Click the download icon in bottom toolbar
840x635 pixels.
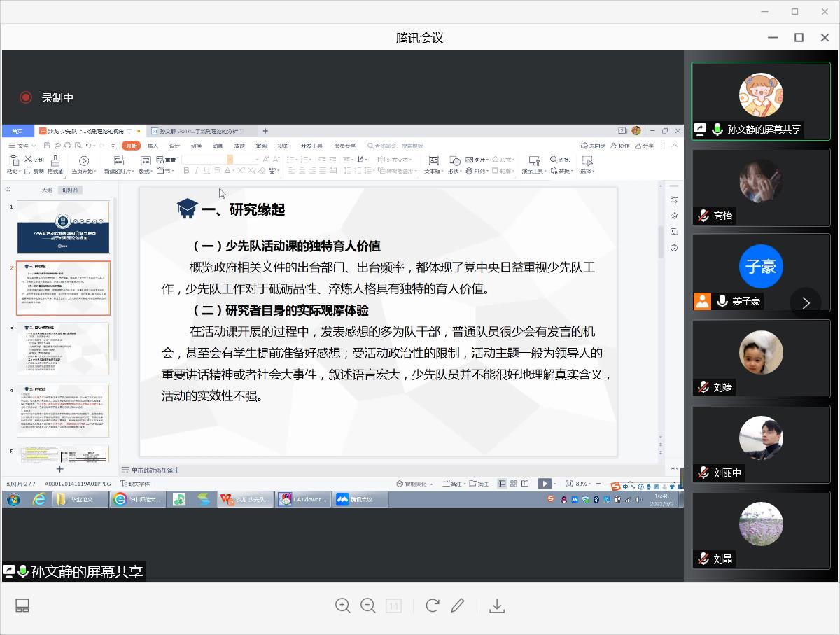[x=497, y=606]
